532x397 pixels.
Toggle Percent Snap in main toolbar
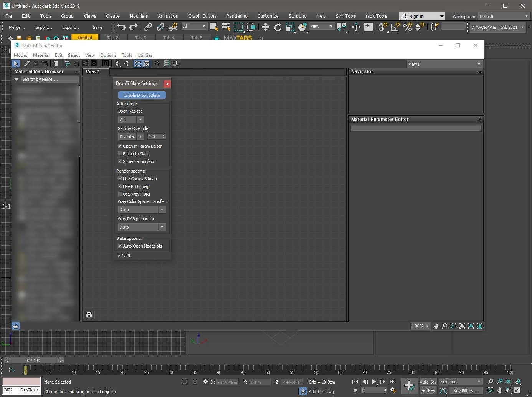click(x=408, y=27)
